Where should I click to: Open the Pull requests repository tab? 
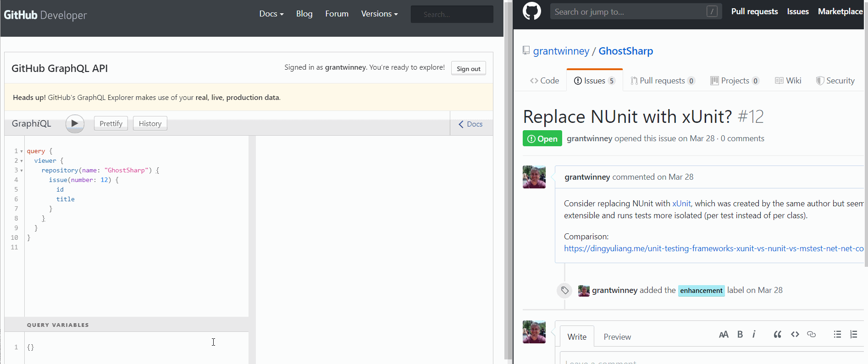pyautogui.click(x=662, y=81)
